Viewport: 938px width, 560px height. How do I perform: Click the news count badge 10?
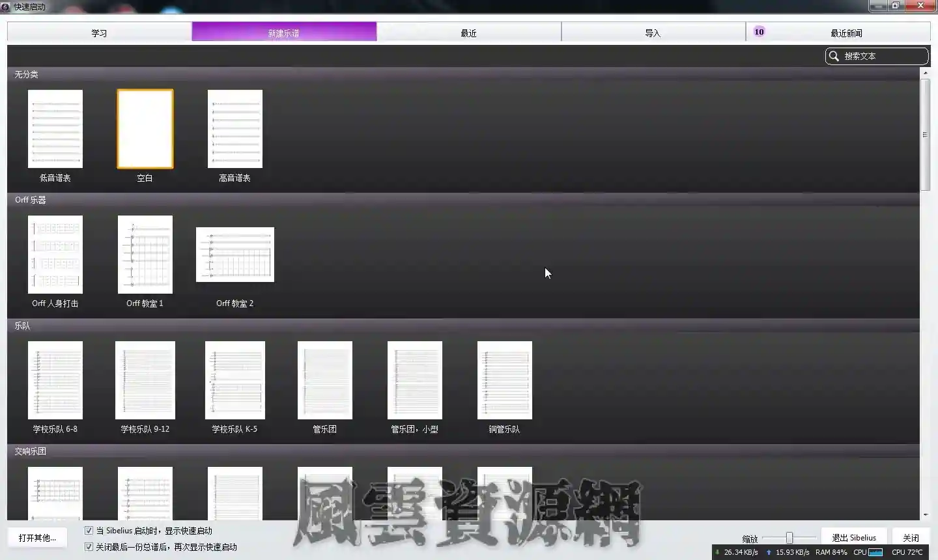(x=759, y=31)
